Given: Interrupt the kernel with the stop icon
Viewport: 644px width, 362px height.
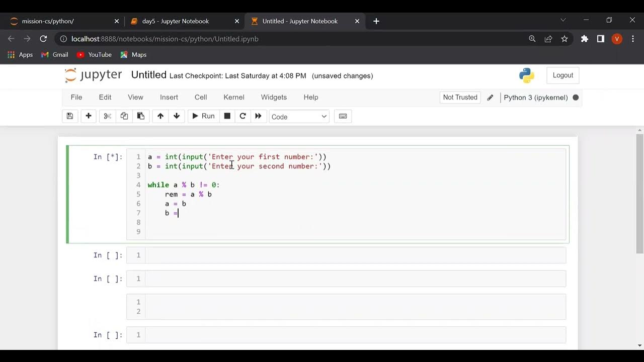Looking at the screenshot, I should pyautogui.click(x=227, y=116).
